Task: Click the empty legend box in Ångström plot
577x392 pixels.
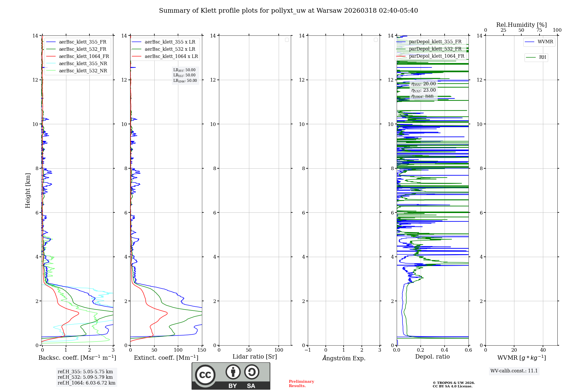Action: pos(376,40)
